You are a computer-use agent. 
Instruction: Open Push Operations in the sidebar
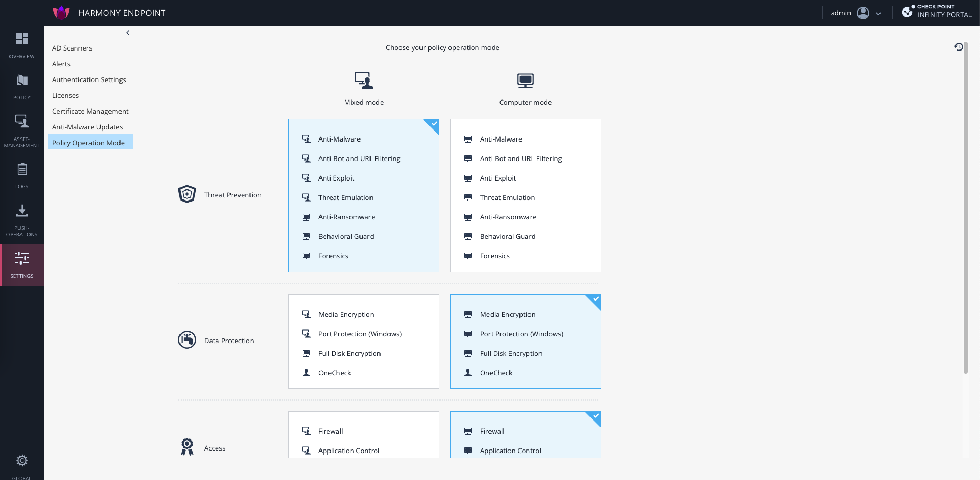pos(22,211)
